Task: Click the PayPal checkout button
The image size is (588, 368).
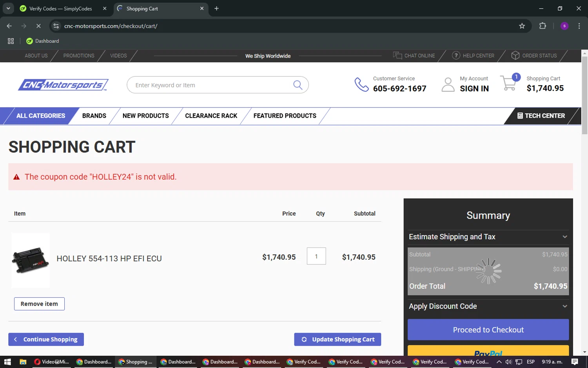Action: pos(488,351)
